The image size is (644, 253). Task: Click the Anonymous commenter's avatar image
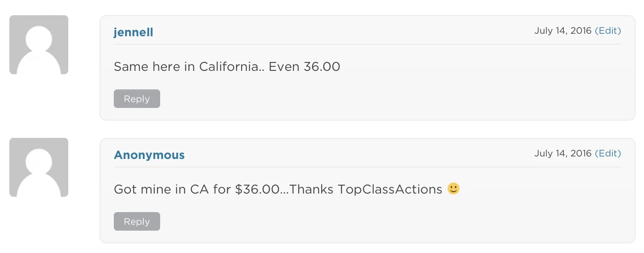pyautogui.click(x=39, y=167)
